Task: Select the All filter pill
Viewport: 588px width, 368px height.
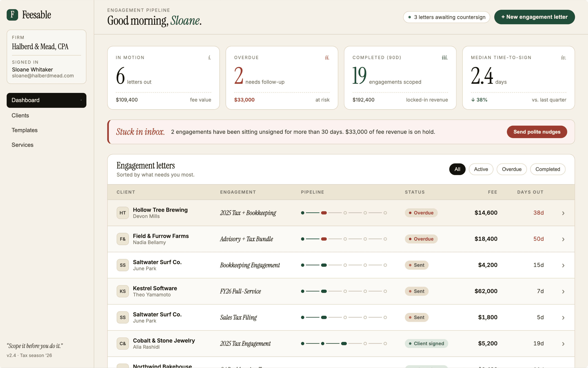Action: (x=457, y=169)
